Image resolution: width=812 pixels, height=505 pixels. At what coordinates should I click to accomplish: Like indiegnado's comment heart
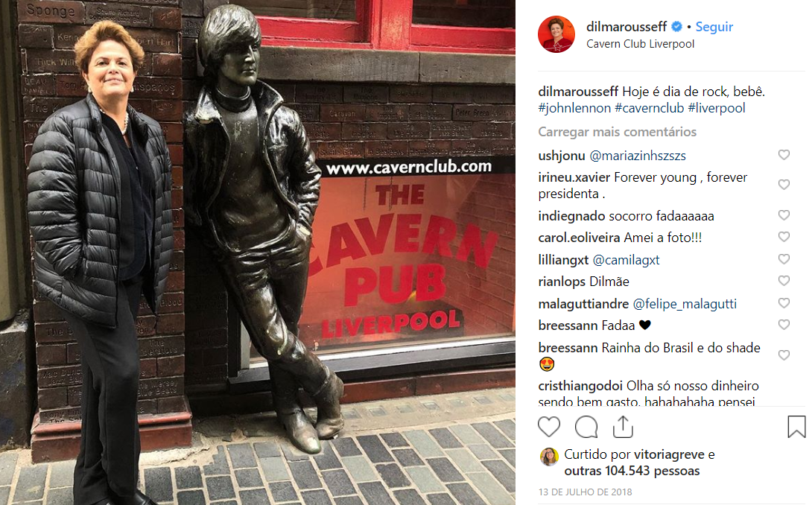point(784,215)
